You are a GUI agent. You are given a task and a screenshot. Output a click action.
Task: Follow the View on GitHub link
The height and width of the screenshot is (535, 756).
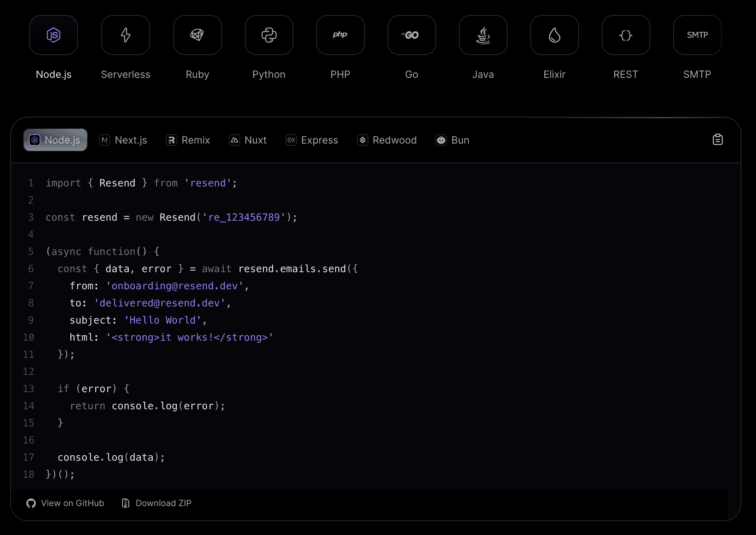[x=65, y=503]
